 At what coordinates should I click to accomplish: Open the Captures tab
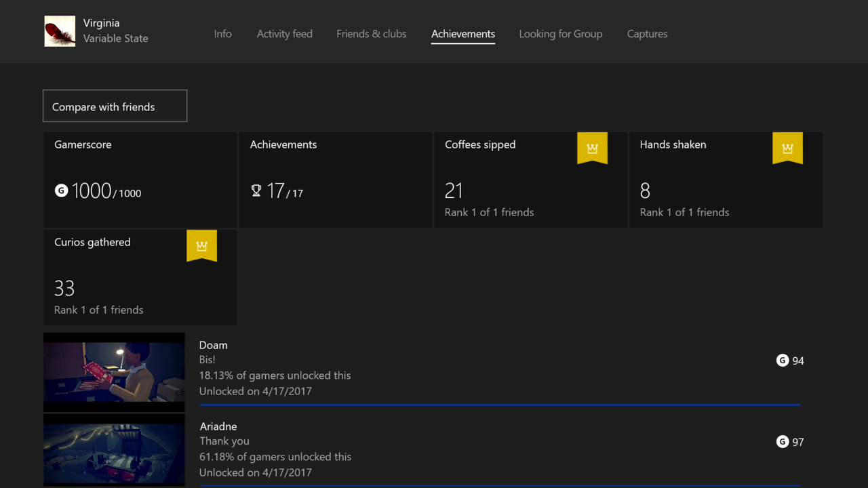[648, 34]
